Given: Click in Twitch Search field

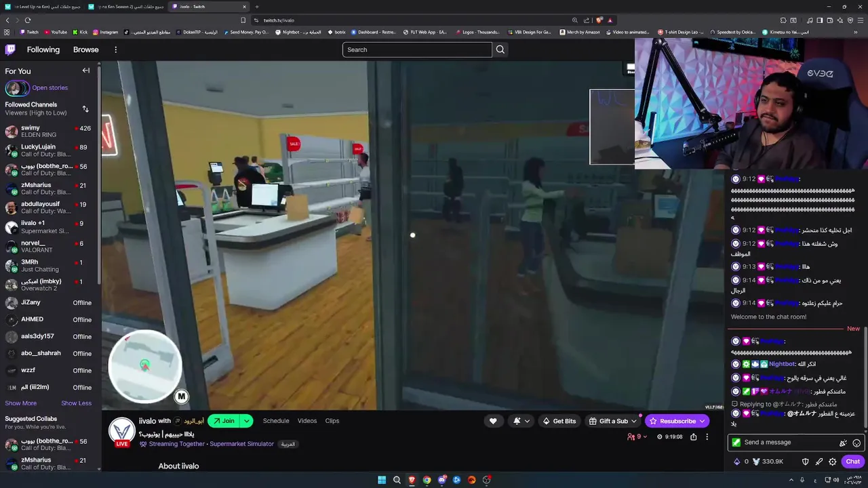Looking at the screenshot, I should pos(417,49).
